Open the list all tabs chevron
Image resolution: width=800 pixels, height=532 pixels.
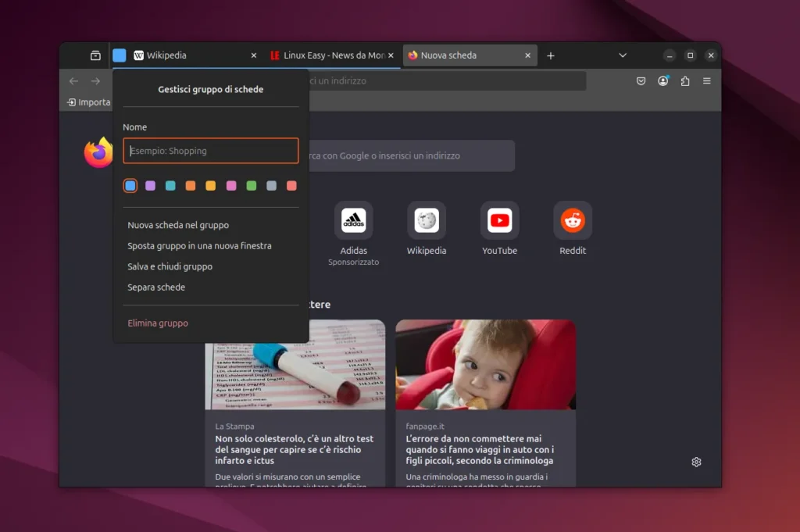pyautogui.click(x=623, y=55)
